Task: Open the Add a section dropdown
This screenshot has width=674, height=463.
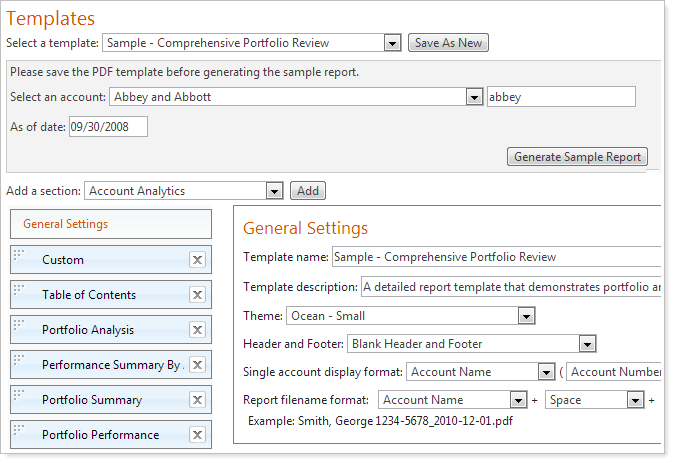Action: [x=274, y=191]
